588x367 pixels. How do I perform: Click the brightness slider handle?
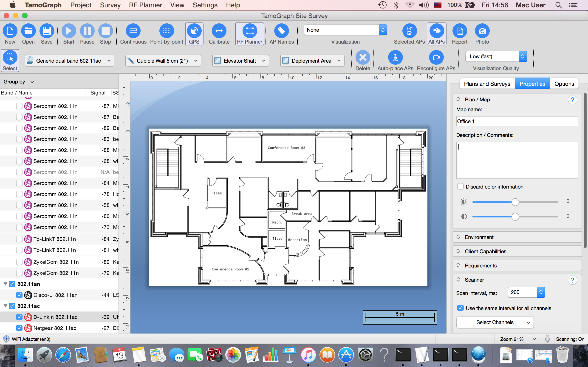pyautogui.click(x=515, y=202)
